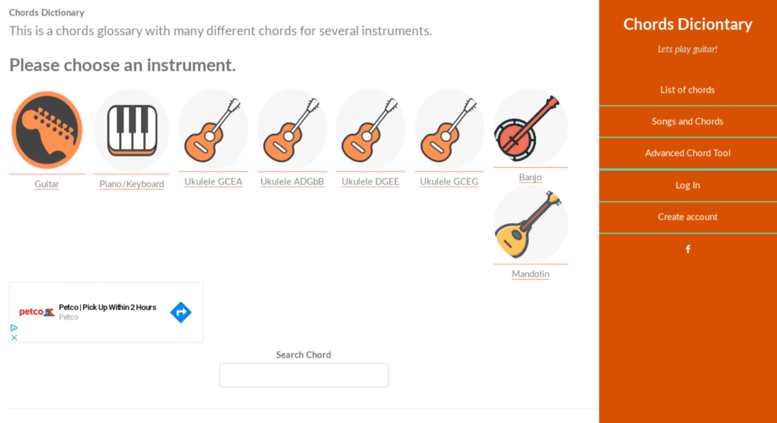
Task: Open the Facebook icon in sidebar
Action: 688,249
